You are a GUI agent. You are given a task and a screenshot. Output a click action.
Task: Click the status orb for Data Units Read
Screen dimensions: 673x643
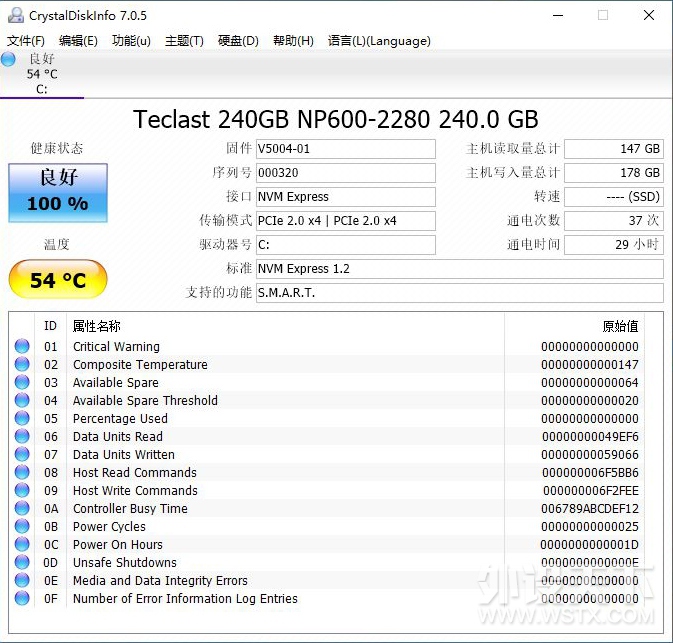pos(22,436)
